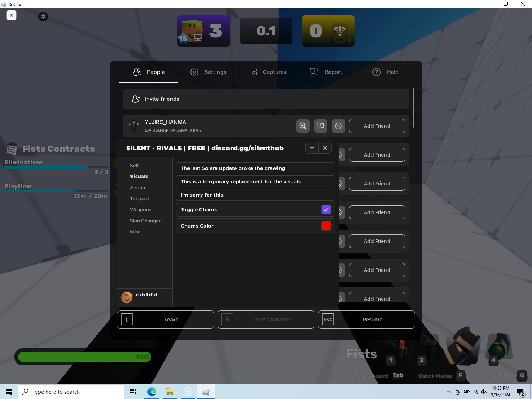Go to the Captures tab

click(267, 72)
